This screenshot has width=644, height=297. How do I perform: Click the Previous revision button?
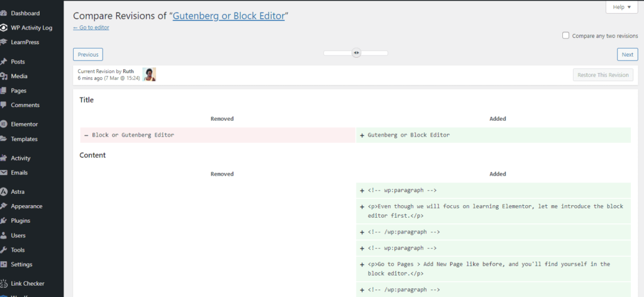88,55
